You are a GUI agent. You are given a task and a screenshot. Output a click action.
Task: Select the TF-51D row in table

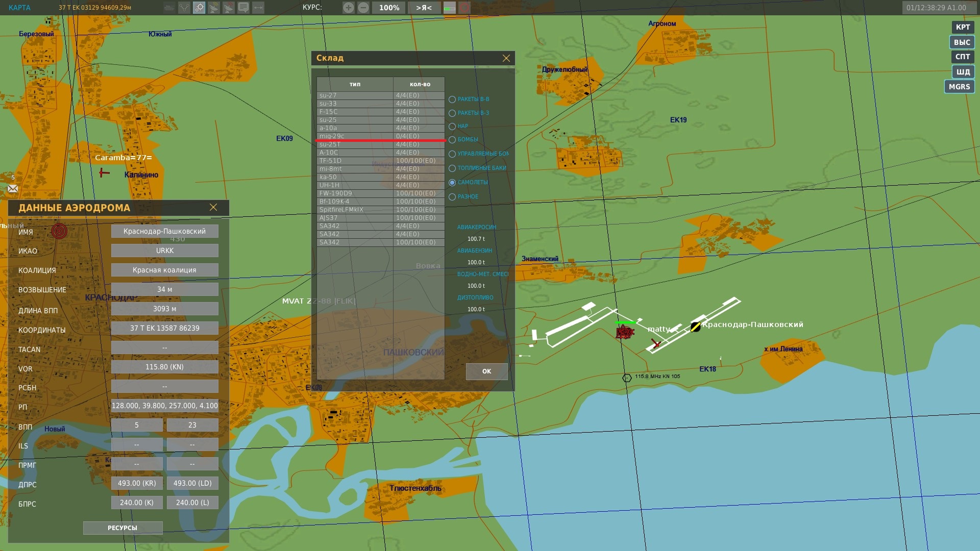click(x=381, y=161)
